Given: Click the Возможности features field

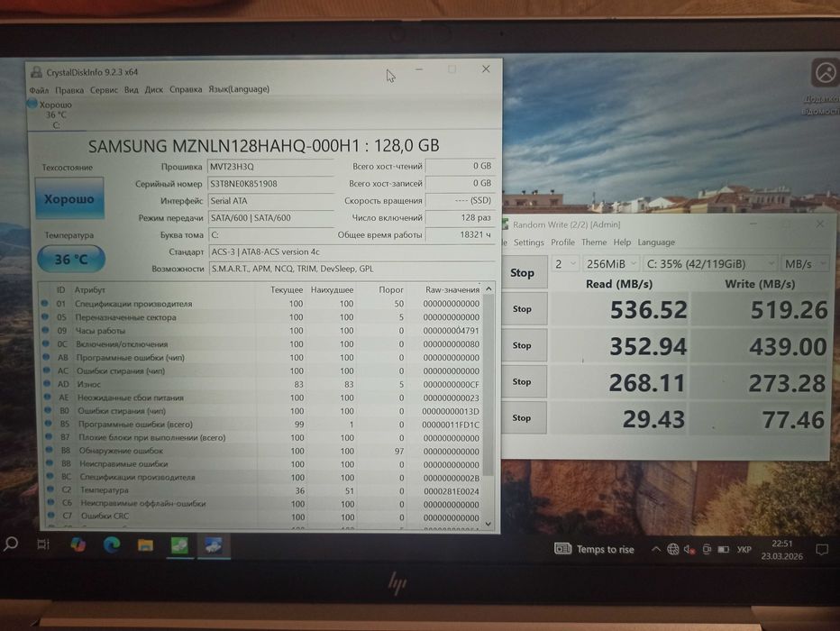Looking at the screenshot, I should (x=351, y=269).
